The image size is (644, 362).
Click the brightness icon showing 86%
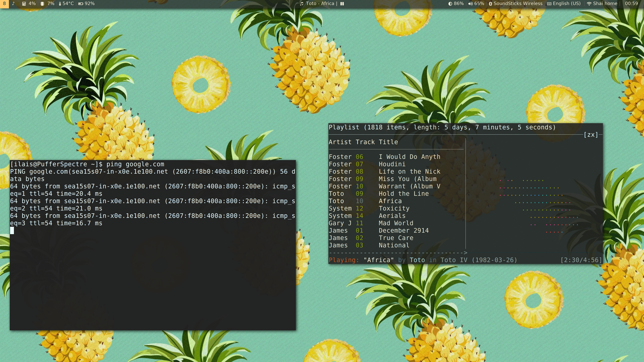(450, 4)
